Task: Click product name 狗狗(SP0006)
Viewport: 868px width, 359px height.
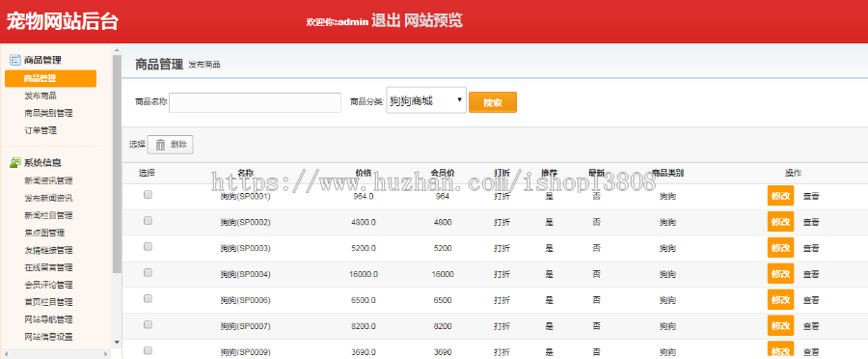Action: (x=245, y=300)
